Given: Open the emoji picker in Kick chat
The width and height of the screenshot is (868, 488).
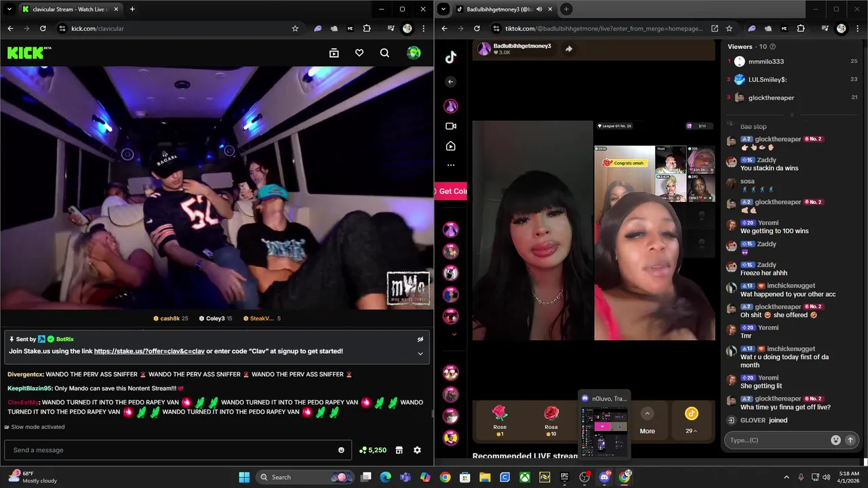Looking at the screenshot, I should pyautogui.click(x=341, y=450).
